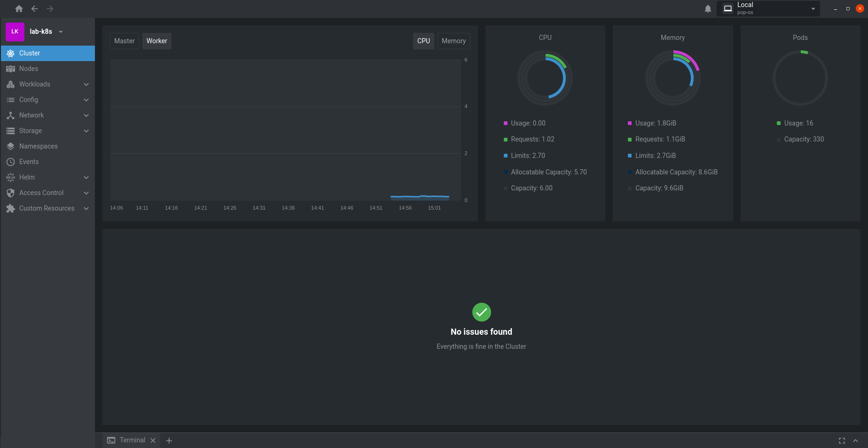
Task: Click the Events clock icon
Action: point(10,162)
